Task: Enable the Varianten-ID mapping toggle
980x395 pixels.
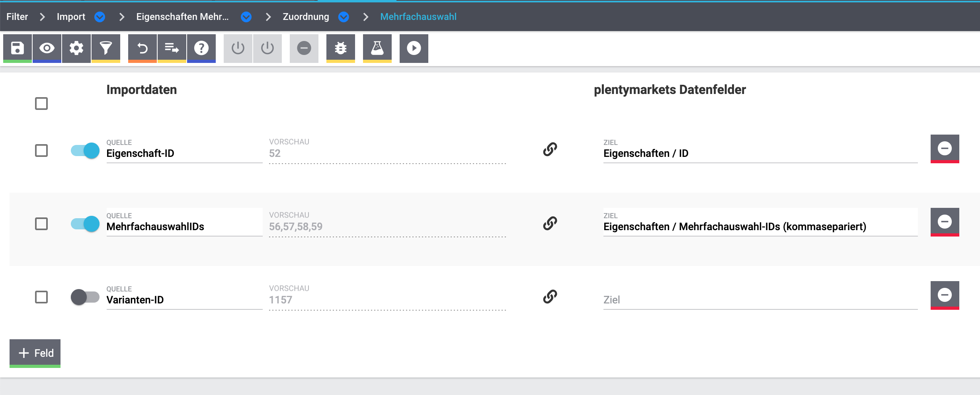Action: 85,297
